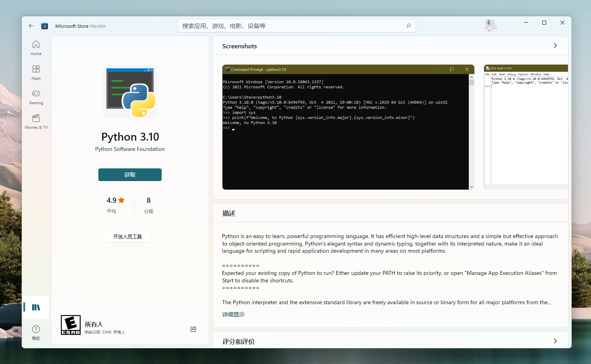Click the ESRB Everyone rating badge
The width and height of the screenshot is (591, 364).
tap(71, 325)
